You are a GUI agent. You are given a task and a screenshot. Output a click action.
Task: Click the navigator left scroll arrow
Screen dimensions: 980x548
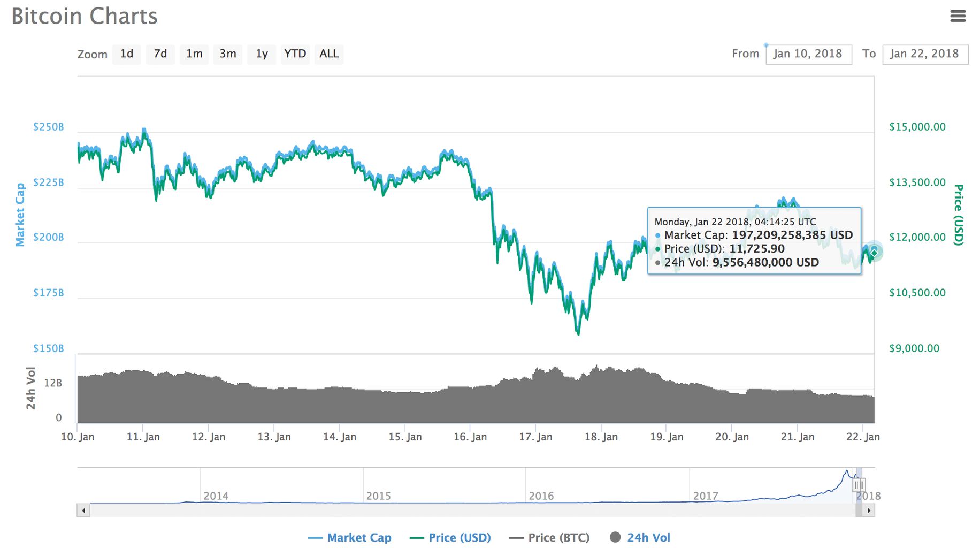(83, 511)
